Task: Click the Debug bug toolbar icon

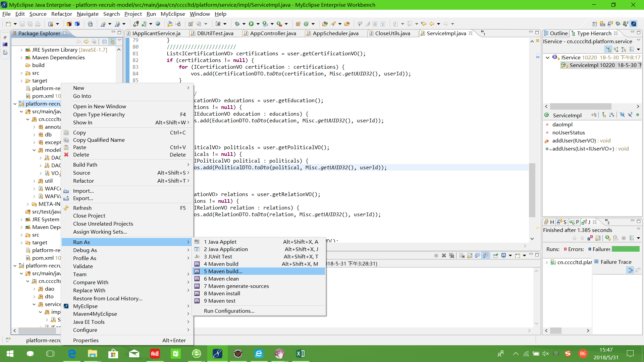Action: 237,24
